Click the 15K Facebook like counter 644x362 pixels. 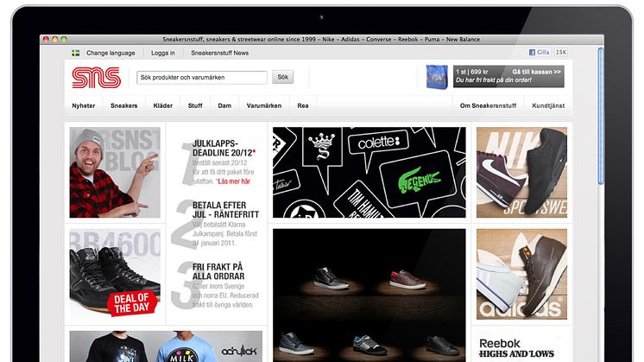click(x=560, y=52)
